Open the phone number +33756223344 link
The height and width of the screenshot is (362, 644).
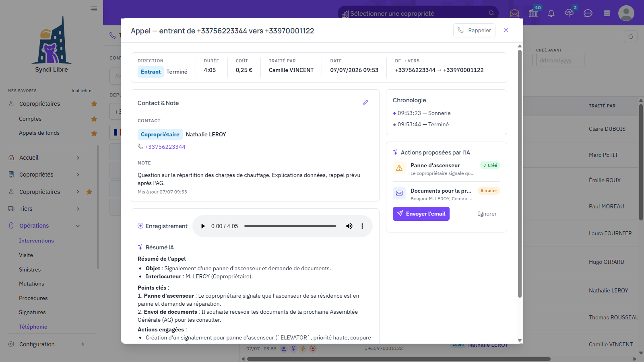165,147
